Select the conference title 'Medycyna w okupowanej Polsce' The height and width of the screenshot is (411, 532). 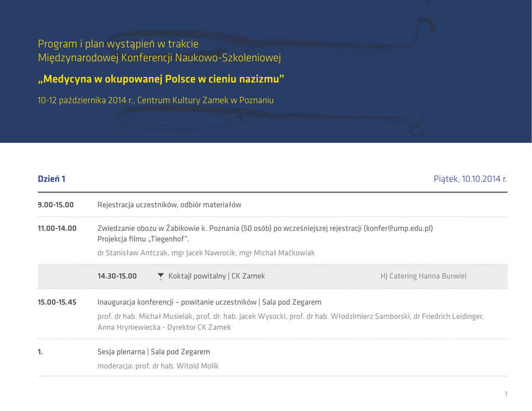point(161,79)
